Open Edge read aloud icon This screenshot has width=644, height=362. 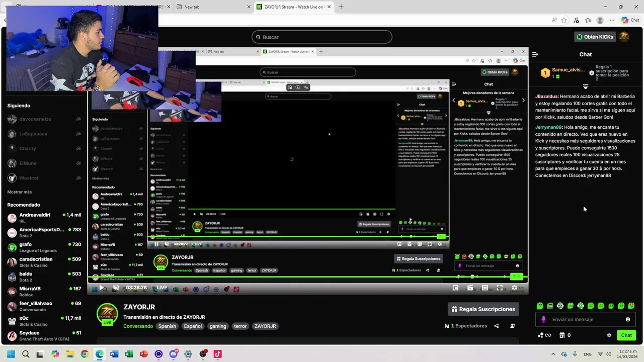click(554, 20)
